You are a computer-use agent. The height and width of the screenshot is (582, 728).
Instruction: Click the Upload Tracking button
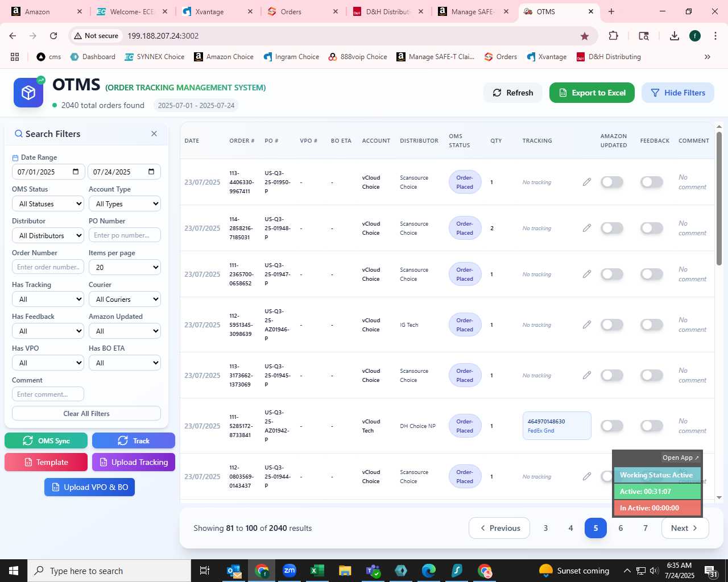click(x=134, y=462)
